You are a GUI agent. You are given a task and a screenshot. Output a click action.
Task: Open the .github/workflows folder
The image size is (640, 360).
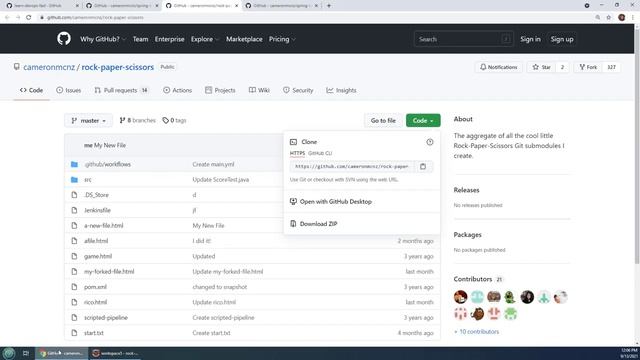pyautogui.click(x=107, y=164)
